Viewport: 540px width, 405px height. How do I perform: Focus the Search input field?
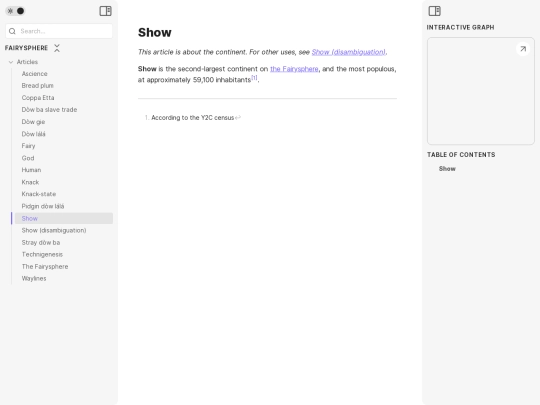click(x=59, y=31)
